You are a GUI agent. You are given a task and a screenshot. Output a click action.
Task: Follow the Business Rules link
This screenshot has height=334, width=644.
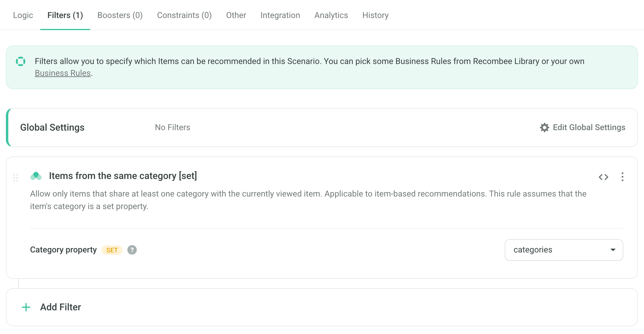pyautogui.click(x=63, y=73)
